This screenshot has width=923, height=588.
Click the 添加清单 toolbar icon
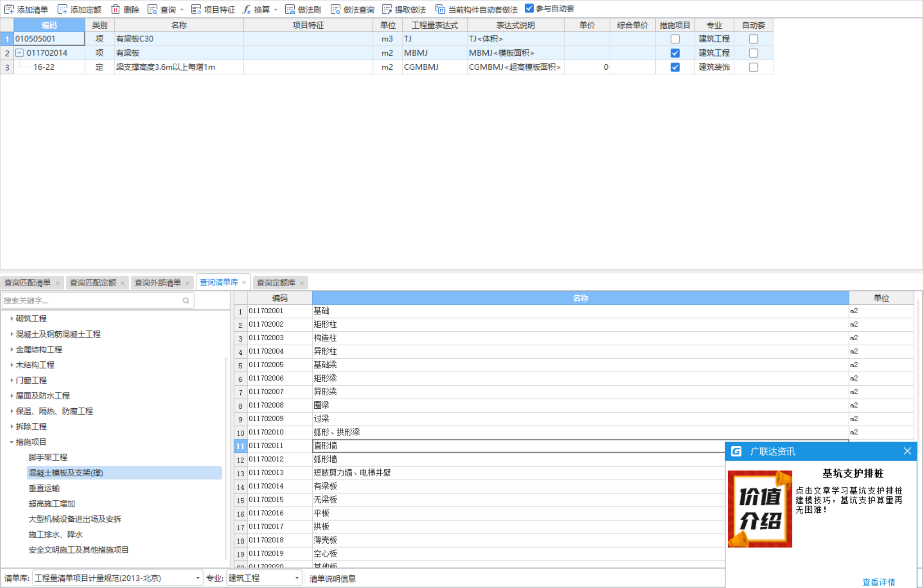tap(9, 9)
